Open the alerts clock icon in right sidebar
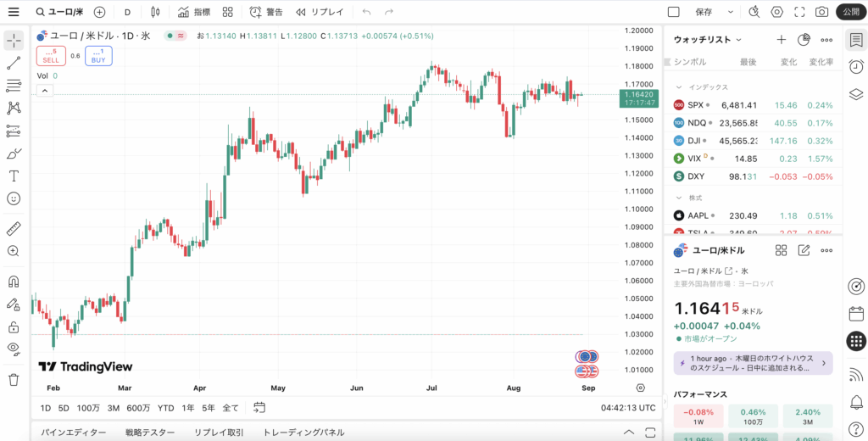 tap(856, 66)
